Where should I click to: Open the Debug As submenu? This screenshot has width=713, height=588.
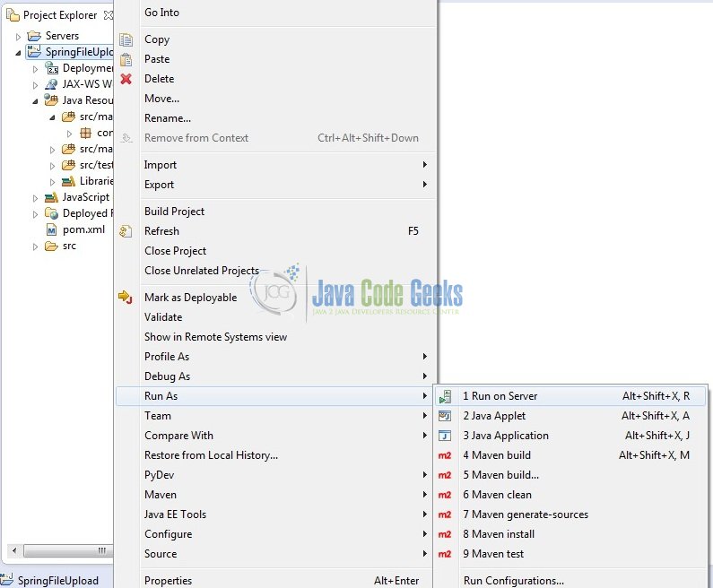[285, 376]
